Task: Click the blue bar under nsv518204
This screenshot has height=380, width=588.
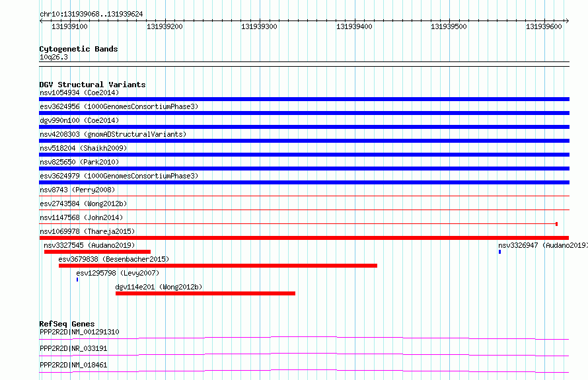Action: click(304, 155)
